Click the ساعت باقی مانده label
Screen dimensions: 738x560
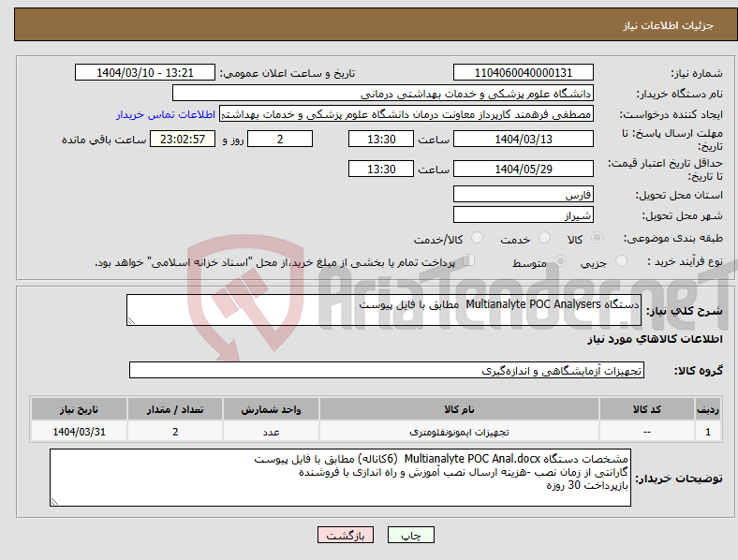coord(104,140)
